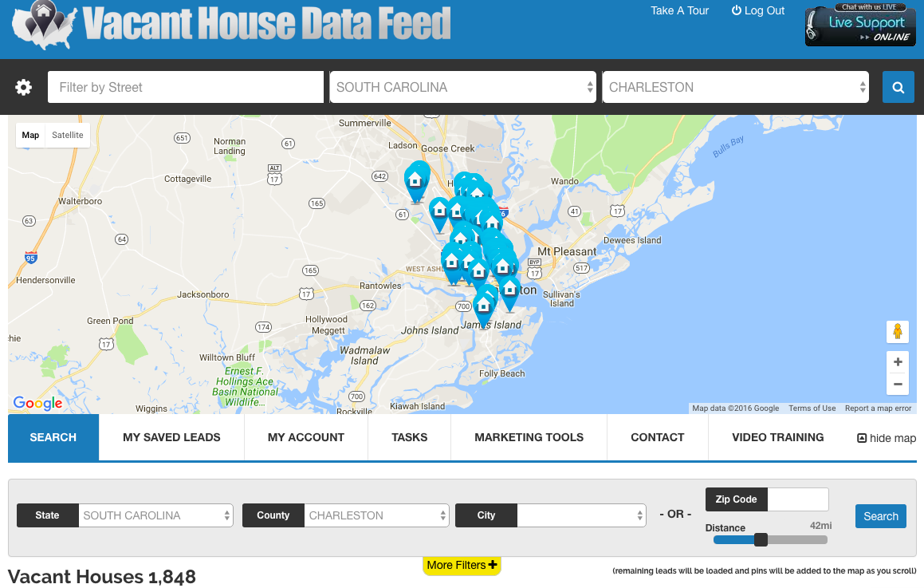Viewport: 924px width, 588px height.
Task: Switch map to Satellite view
Action: (68, 135)
